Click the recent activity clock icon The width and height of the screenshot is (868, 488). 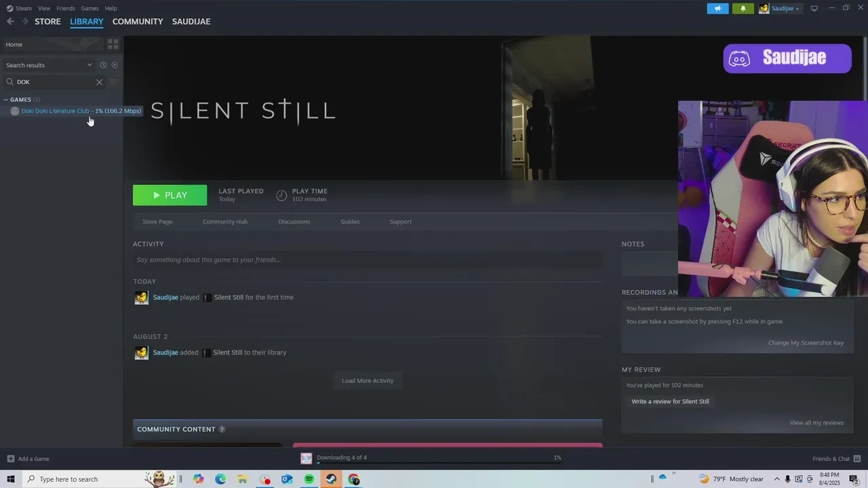[103, 65]
